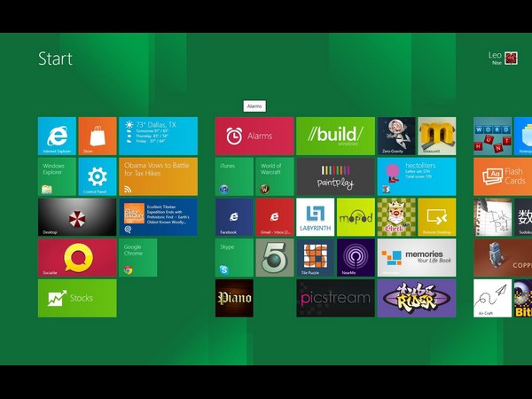Launch the Tube Rider game tile
532x399 pixels.
(x=417, y=298)
